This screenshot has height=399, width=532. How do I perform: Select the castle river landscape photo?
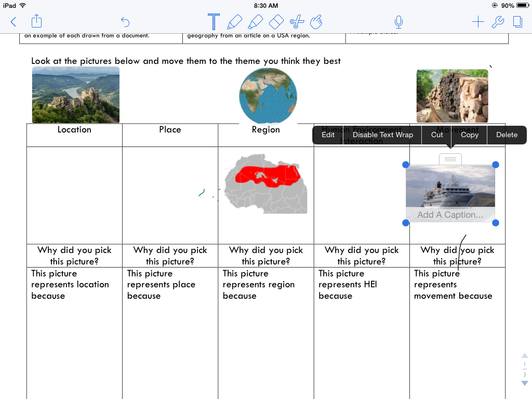coord(76,95)
